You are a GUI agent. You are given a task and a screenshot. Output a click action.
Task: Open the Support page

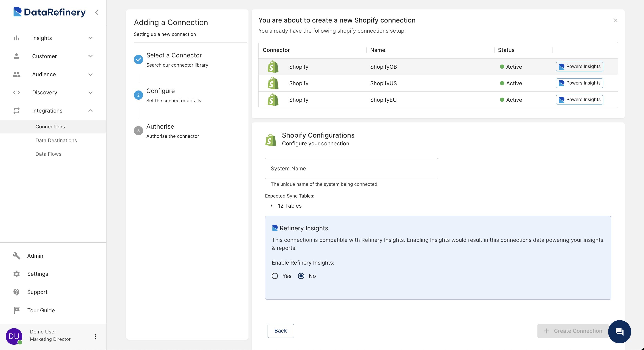coord(37,292)
